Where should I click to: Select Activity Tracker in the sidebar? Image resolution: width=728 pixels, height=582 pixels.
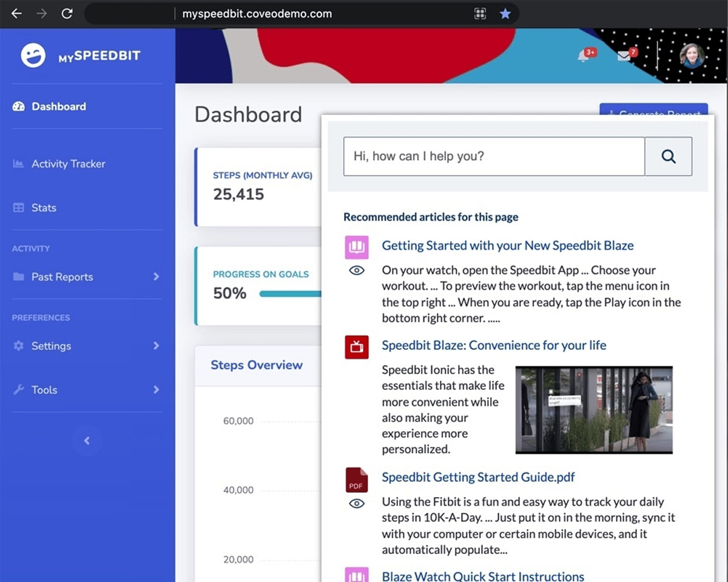68,164
